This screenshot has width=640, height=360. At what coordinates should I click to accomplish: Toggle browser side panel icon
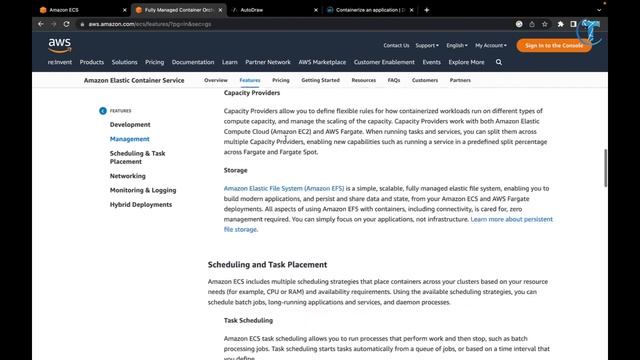click(573, 24)
